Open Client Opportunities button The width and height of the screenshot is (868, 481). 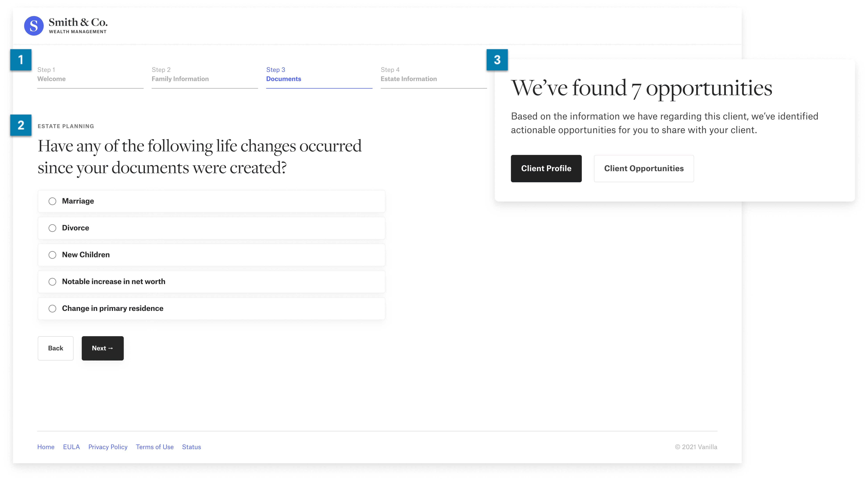click(x=644, y=168)
